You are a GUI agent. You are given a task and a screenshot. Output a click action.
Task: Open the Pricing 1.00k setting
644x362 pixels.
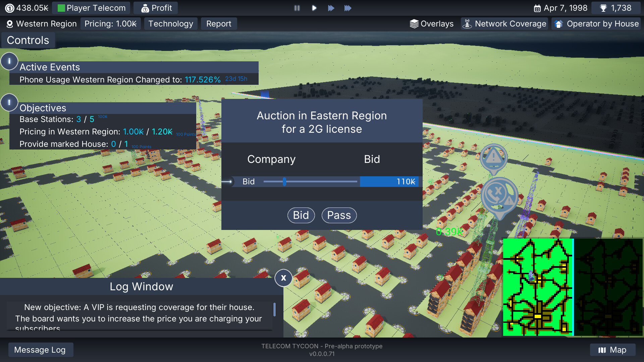[x=110, y=24]
